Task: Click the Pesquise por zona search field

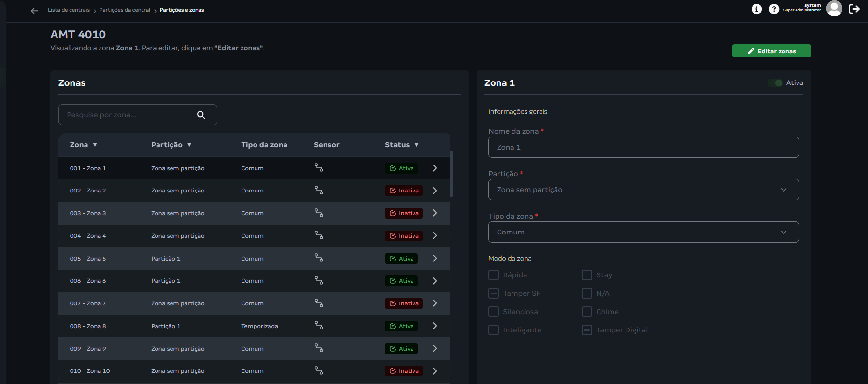Action: (x=128, y=115)
